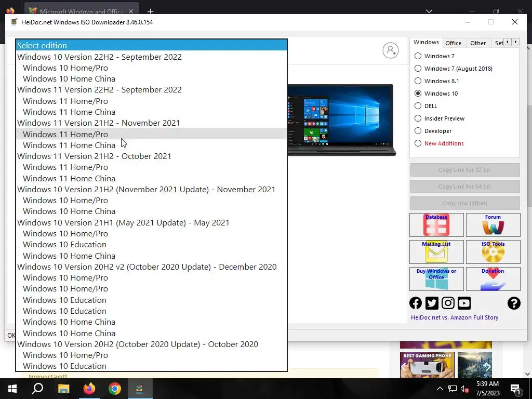The image size is (532, 399).
Task: Open the Forum link icon
Action: [x=493, y=225]
